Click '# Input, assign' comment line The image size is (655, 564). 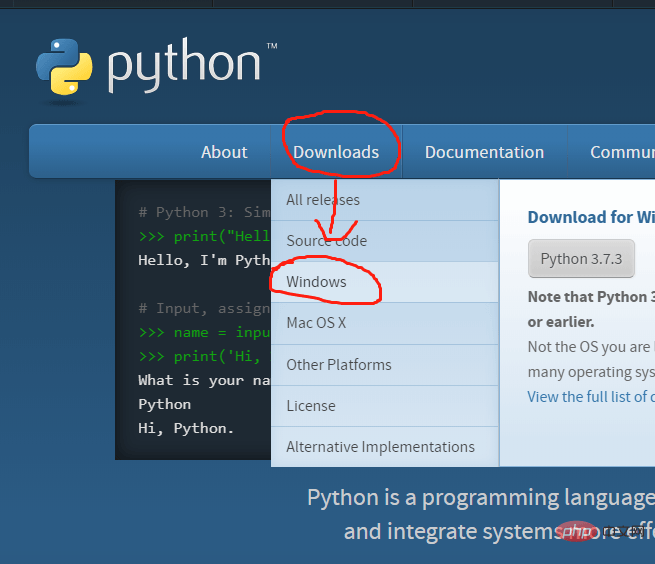[205, 309]
